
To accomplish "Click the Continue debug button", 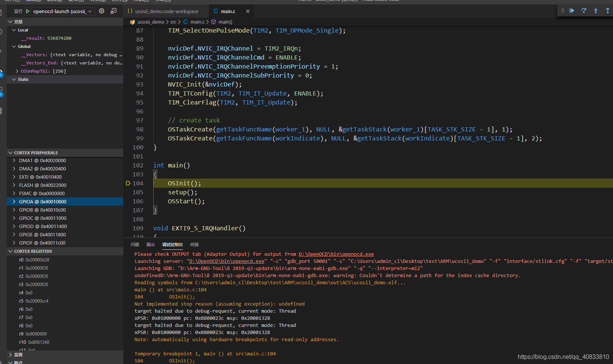I will (x=572, y=10).
